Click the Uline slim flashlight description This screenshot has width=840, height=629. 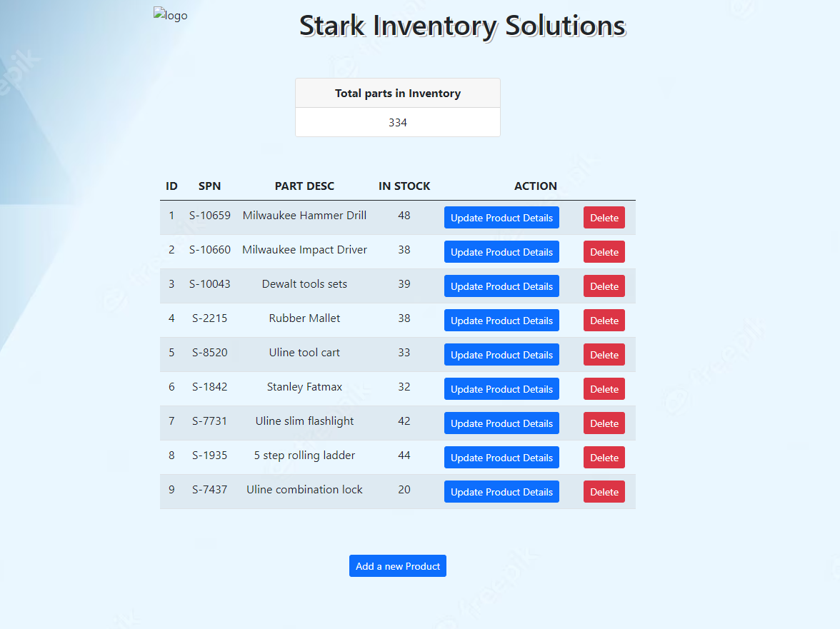coord(304,421)
